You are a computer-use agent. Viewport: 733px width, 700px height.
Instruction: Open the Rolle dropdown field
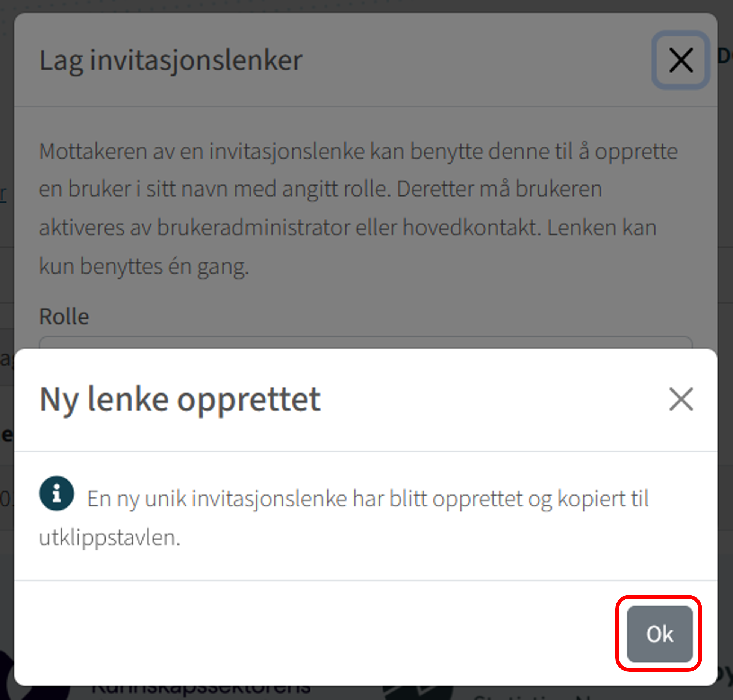(365, 343)
